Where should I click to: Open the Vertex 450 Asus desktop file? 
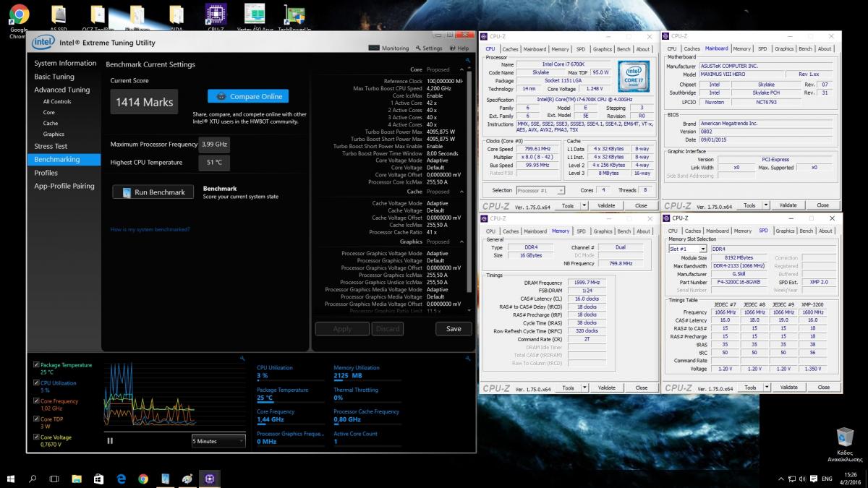255,18
